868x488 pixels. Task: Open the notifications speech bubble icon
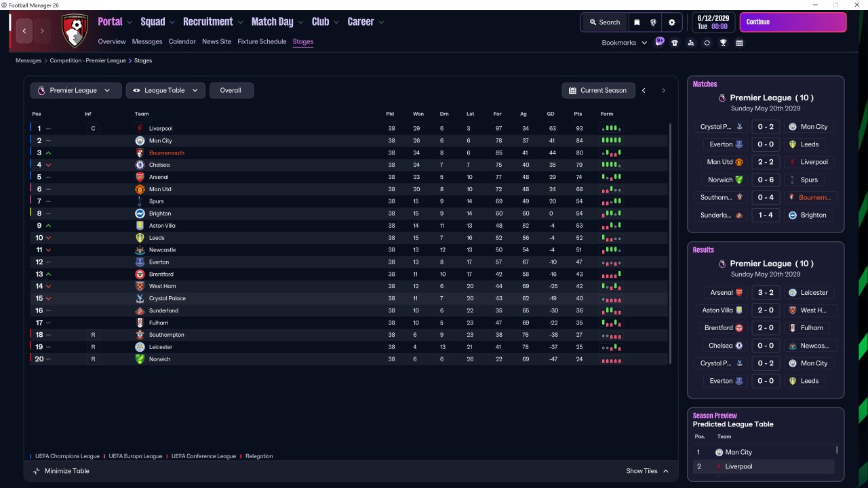659,42
